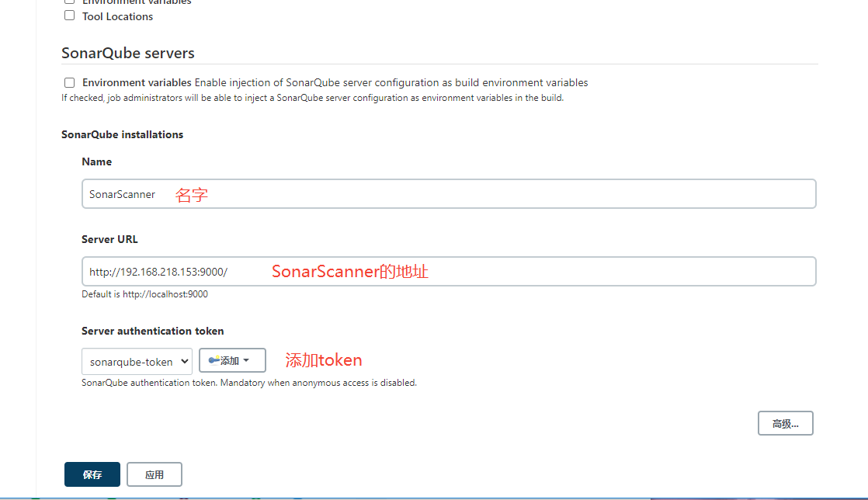This screenshot has width=868, height=500.
Task: Click the 'SonarQube authentication token. Mandatory' help text
Action: tap(249, 383)
